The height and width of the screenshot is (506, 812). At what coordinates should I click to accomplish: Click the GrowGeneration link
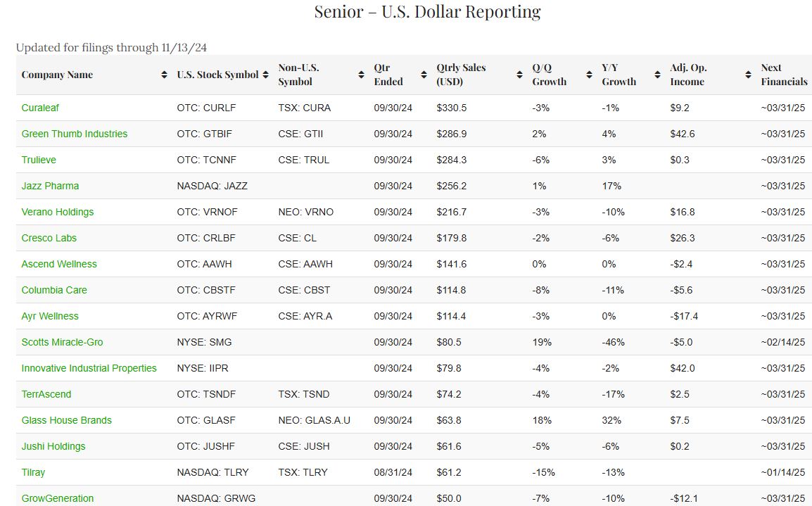[x=58, y=498]
